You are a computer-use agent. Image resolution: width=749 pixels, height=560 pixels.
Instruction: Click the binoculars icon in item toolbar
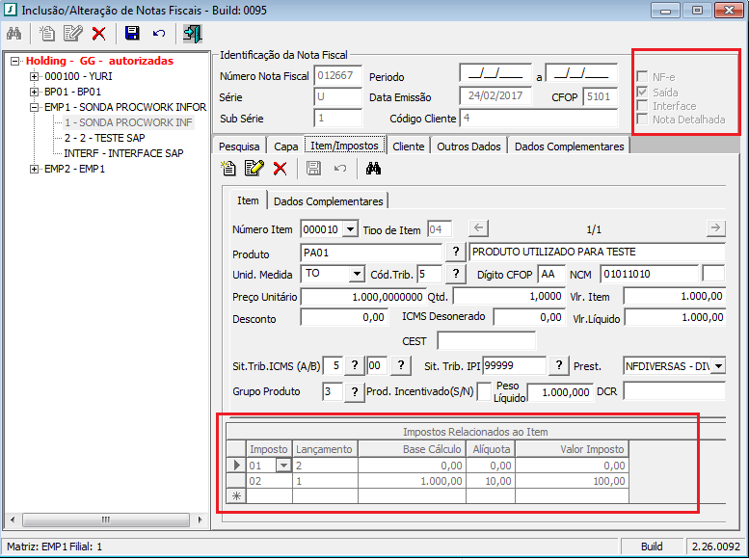(x=374, y=169)
